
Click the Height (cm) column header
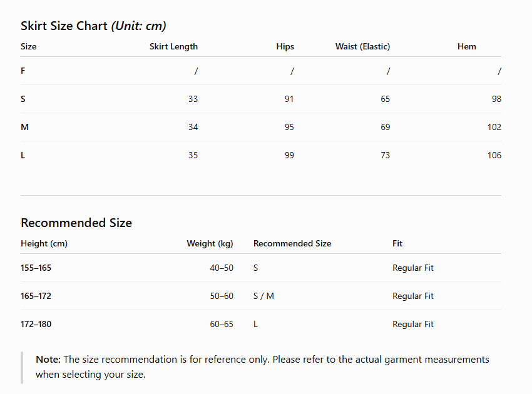[44, 243]
